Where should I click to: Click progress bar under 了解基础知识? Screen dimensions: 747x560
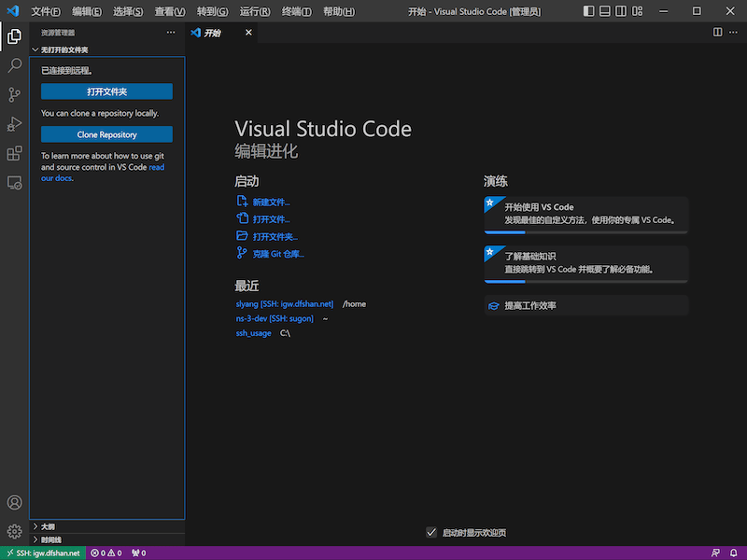pyautogui.click(x=586, y=282)
